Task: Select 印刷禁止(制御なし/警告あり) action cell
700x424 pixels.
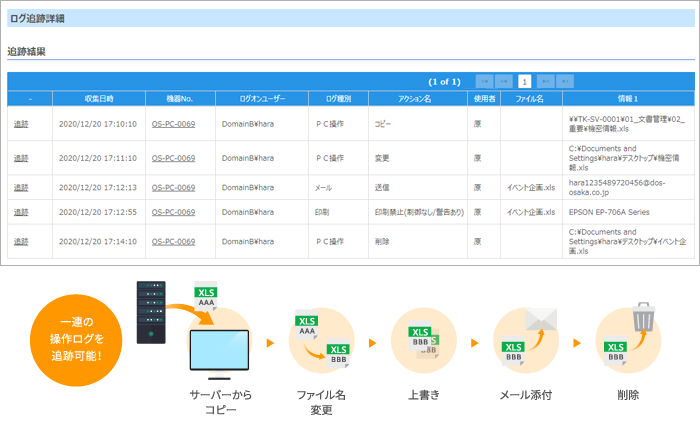Action: (x=419, y=212)
